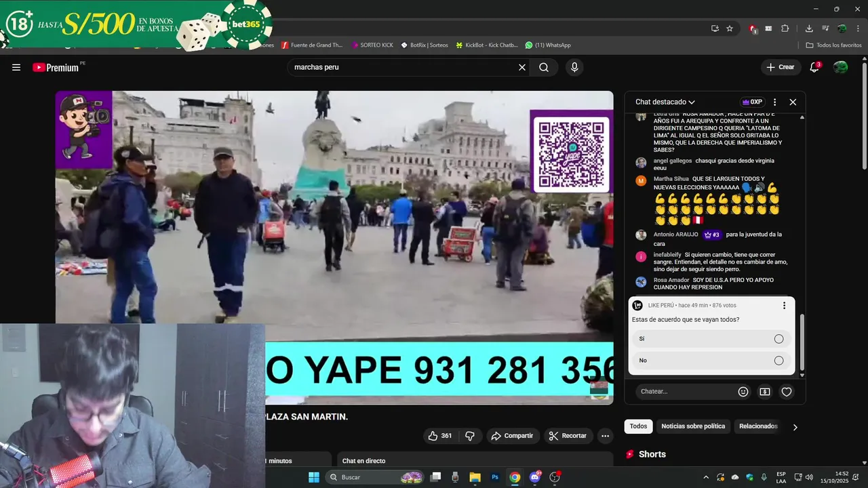Click the live video player
The width and height of the screenshot is (868, 488).
334,247
